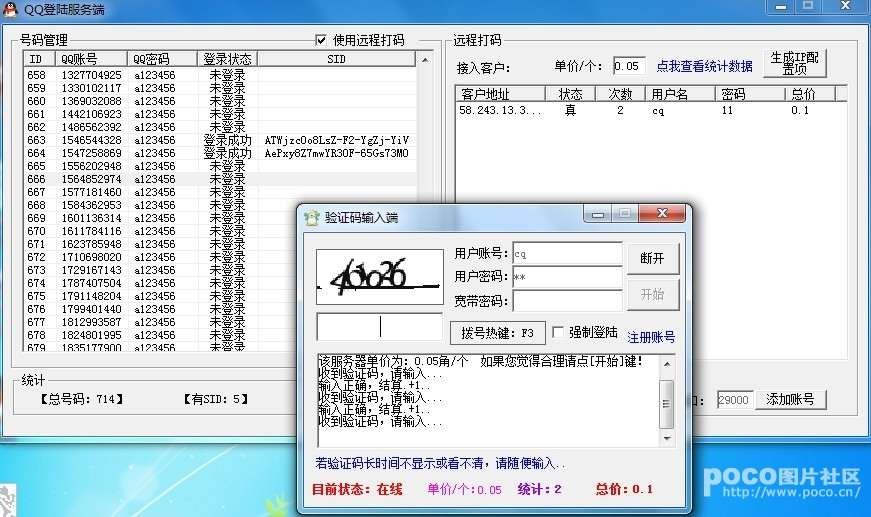Minimize the QQ登陆服务端 window
The height and width of the screenshot is (517, 871).
tap(780, 7)
